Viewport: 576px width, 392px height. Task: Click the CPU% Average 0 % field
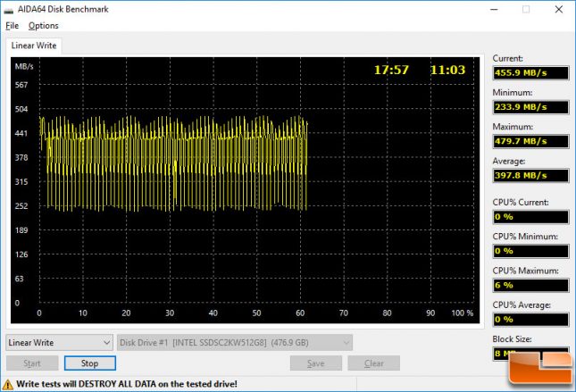pyautogui.click(x=530, y=320)
